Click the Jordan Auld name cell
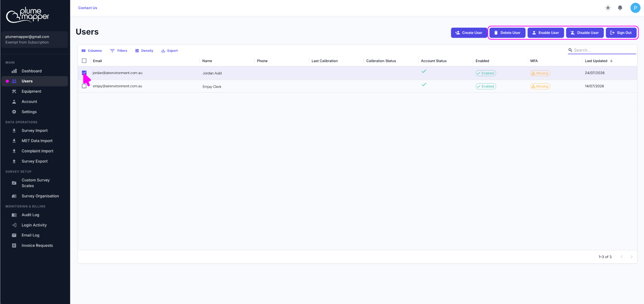The width and height of the screenshot is (644, 304). [x=212, y=73]
